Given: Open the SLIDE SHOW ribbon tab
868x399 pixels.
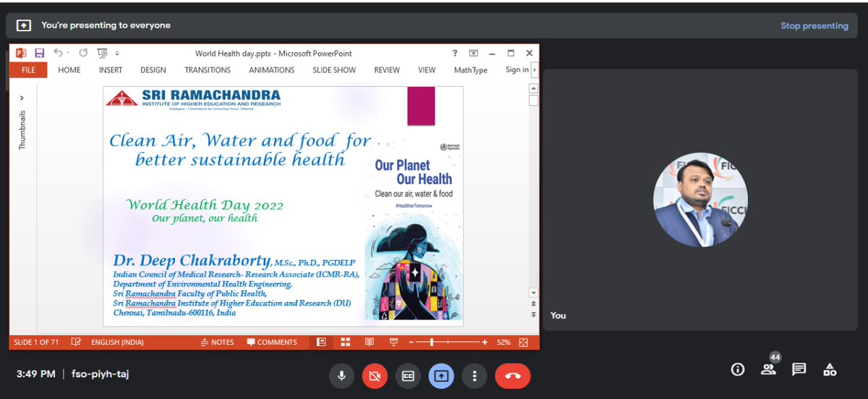Looking at the screenshot, I should 334,70.
